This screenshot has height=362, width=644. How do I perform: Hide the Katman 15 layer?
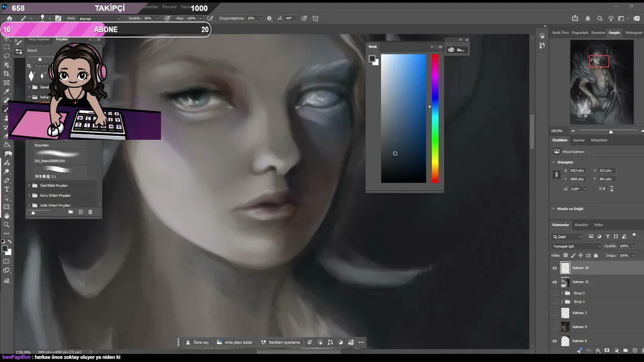[x=555, y=282]
